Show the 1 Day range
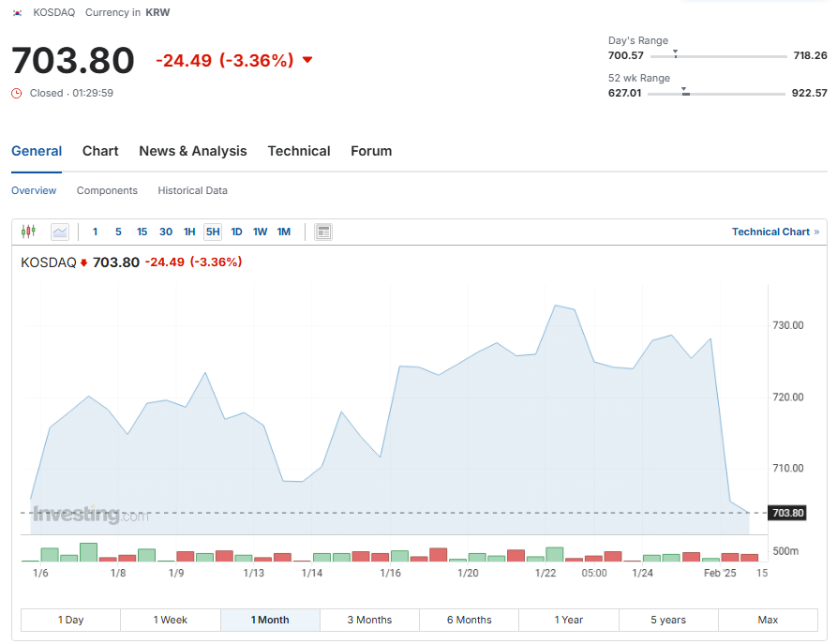This screenshot has height=644, width=837. pyautogui.click(x=71, y=620)
